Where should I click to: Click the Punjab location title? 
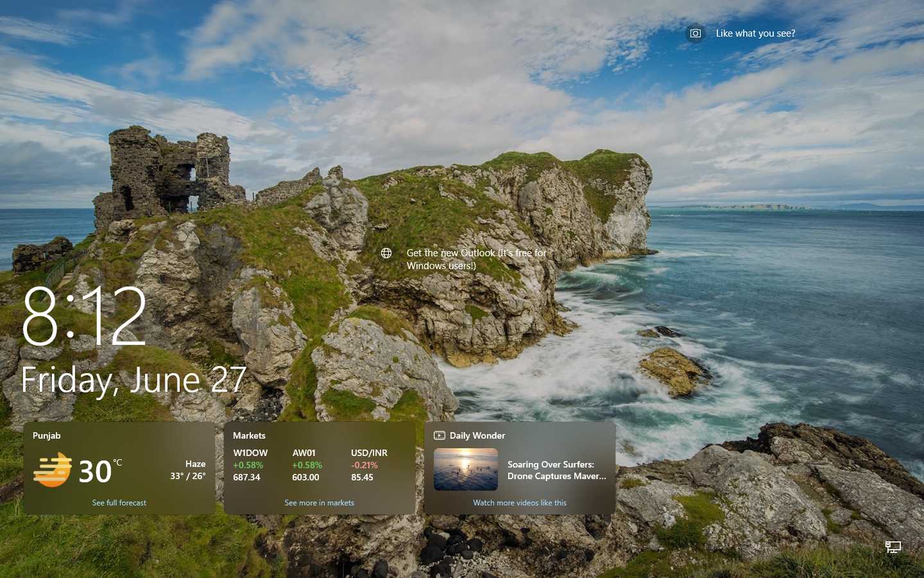pos(47,435)
